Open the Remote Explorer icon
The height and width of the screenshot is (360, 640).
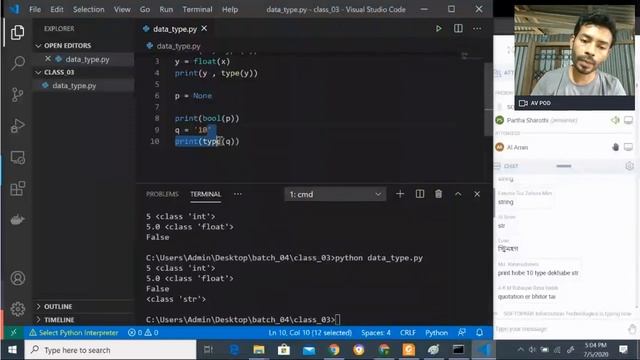pyautogui.click(x=18, y=157)
